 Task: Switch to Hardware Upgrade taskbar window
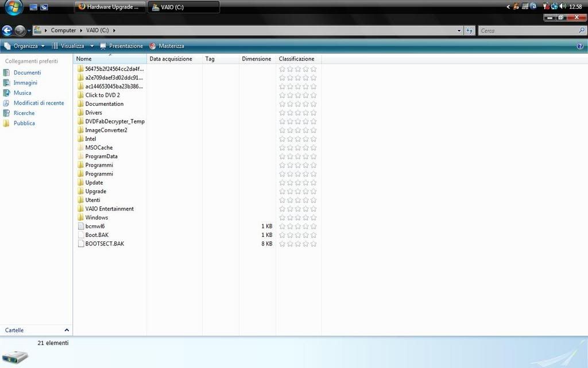110,7
